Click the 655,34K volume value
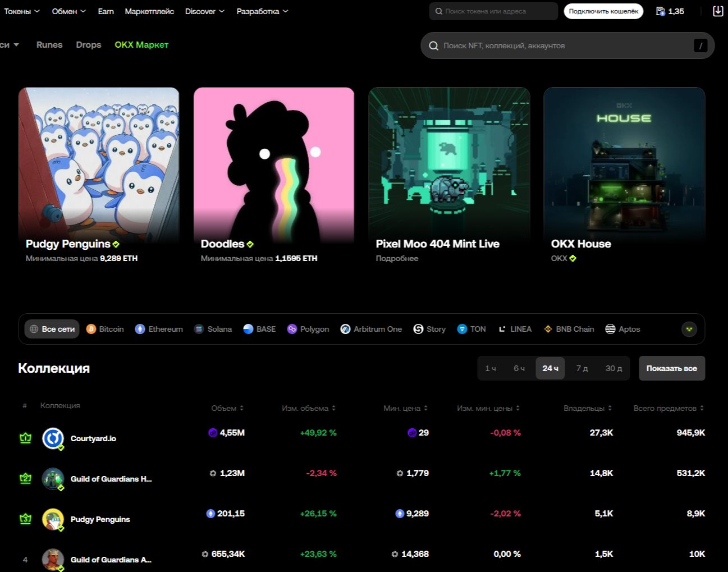This screenshot has width=728, height=572. tap(228, 554)
